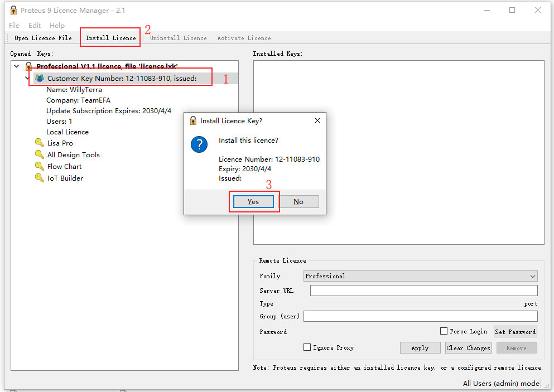This screenshot has width=554, height=392.
Task: Confirm installation with the Yes button
Action: [253, 202]
